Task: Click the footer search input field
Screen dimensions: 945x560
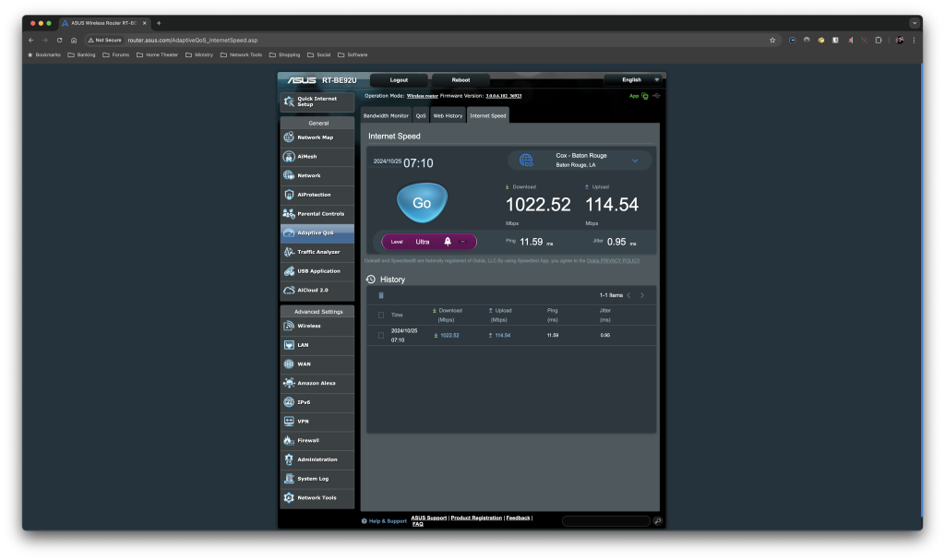Action: click(606, 521)
